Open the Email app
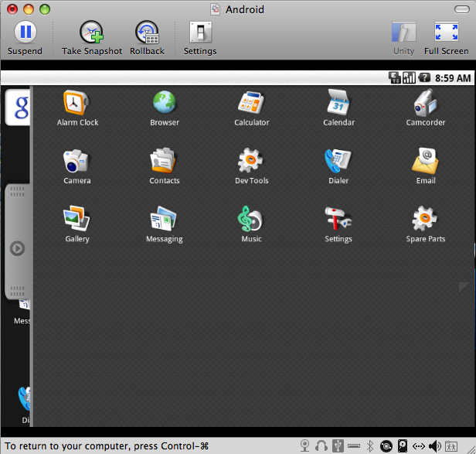Viewport: 476px width, 454px height. pos(426,166)
